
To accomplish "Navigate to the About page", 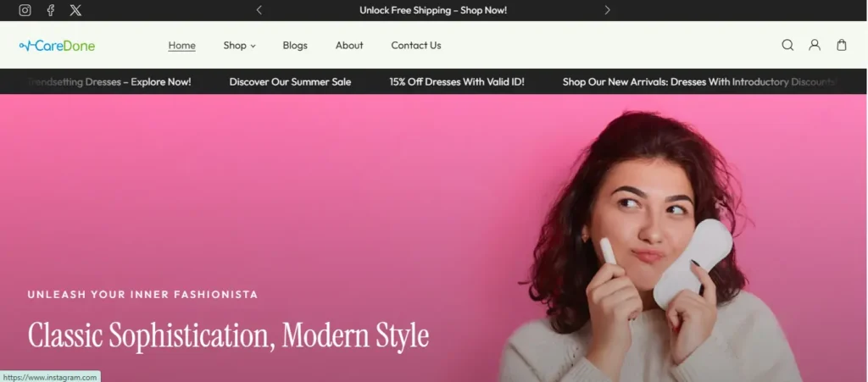I will [349, 46].
